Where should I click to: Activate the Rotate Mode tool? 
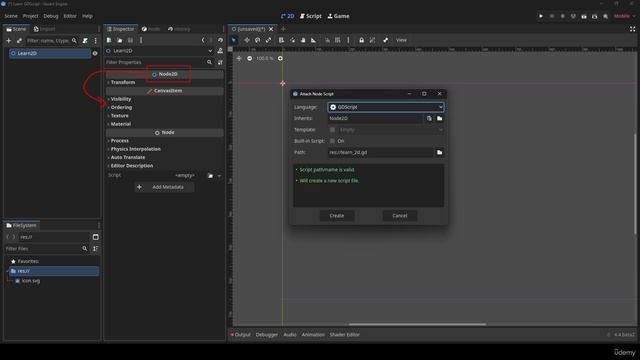[x=258, y=40]
